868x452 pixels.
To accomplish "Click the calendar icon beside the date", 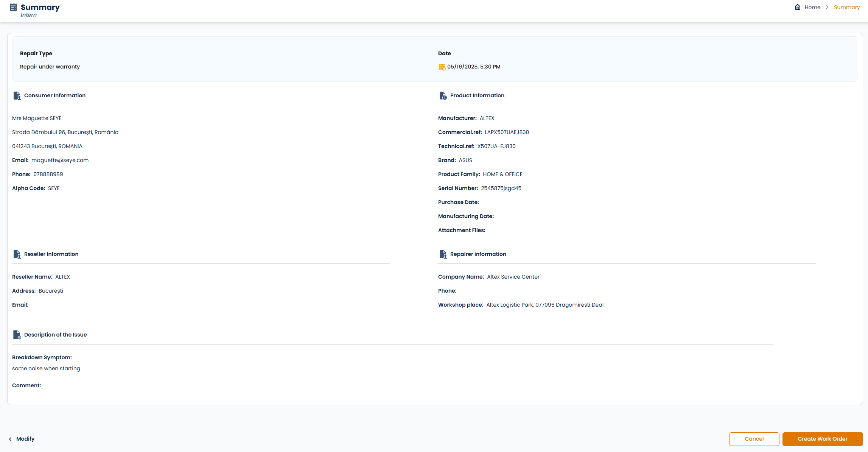I will click(442, 67).
